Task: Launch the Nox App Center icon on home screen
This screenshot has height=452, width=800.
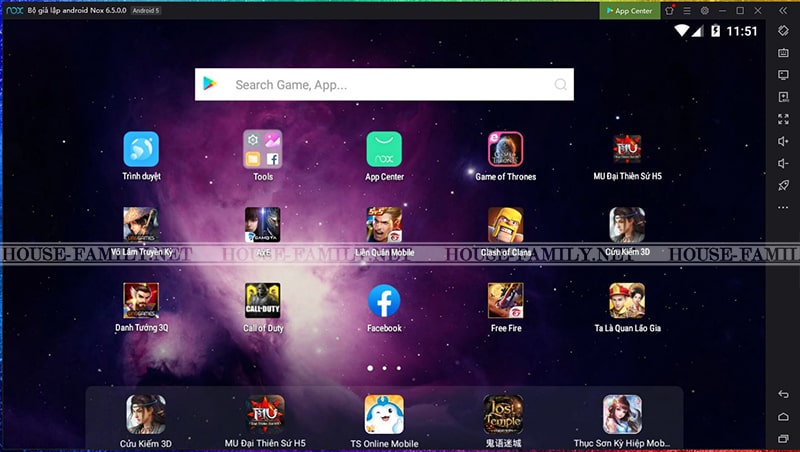Action: pos(384,149)
